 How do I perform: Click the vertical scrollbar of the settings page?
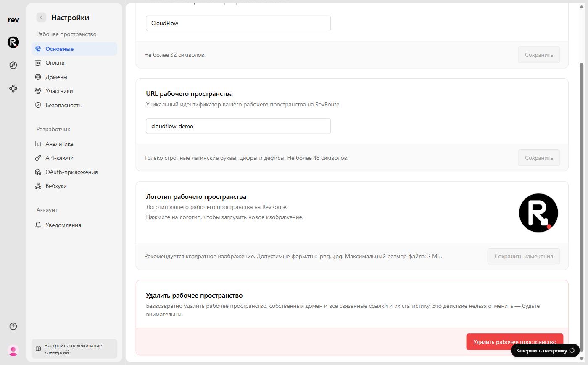pos(582,208)
